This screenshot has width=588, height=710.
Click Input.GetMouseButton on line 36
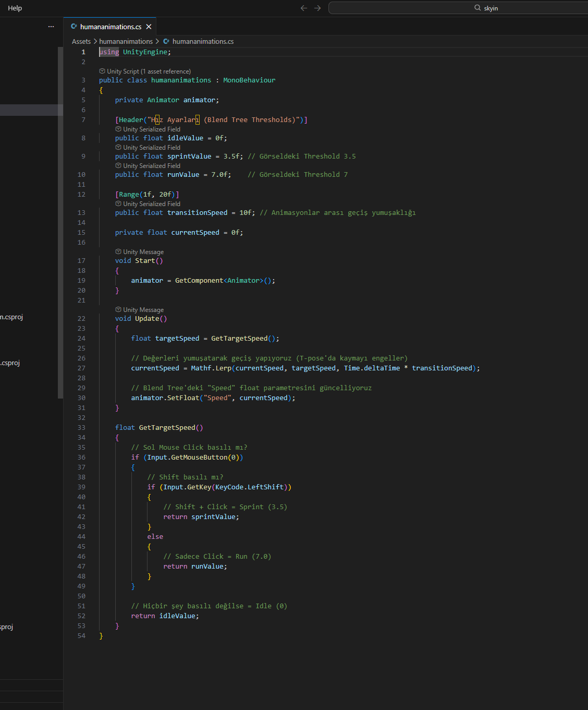187,458
